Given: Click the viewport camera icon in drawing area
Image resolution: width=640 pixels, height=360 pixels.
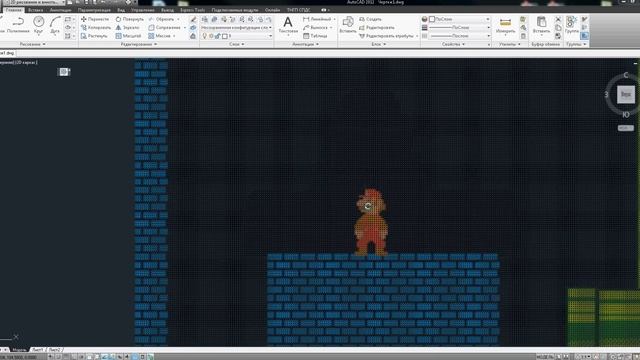Looking at the screenshot, I should coord(64,72).
